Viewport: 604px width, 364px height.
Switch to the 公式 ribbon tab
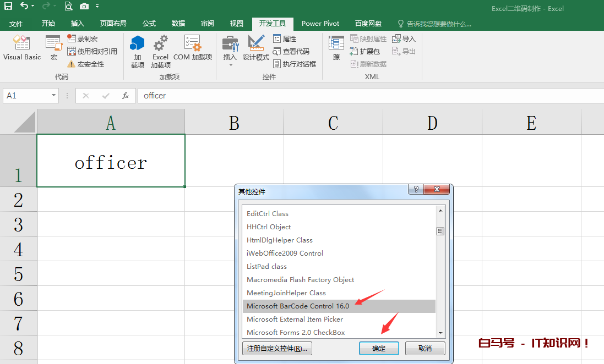[149, 24]
